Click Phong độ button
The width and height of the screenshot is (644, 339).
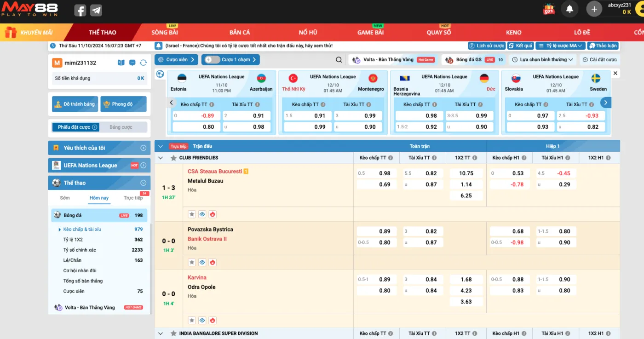(123, 104)
